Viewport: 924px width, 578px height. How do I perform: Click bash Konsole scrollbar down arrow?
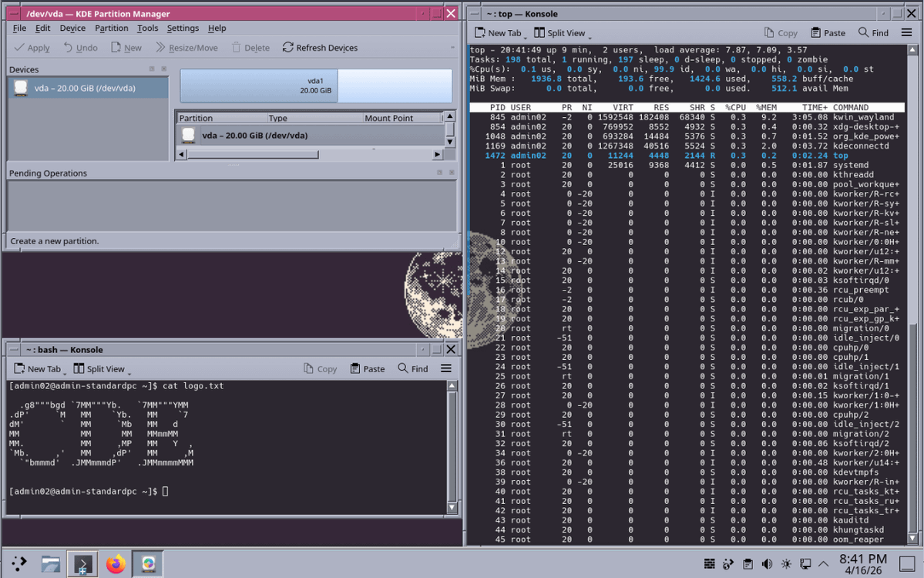[x=452, y=507]
